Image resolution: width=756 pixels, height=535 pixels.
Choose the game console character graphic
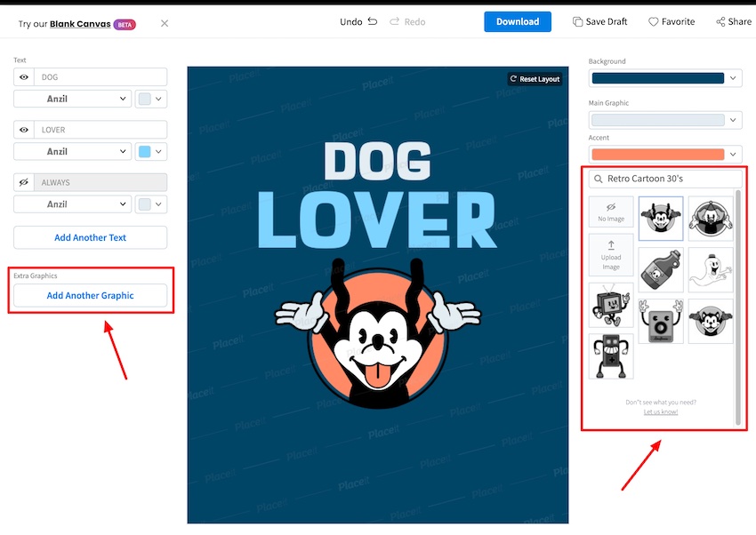click(611, 356)
